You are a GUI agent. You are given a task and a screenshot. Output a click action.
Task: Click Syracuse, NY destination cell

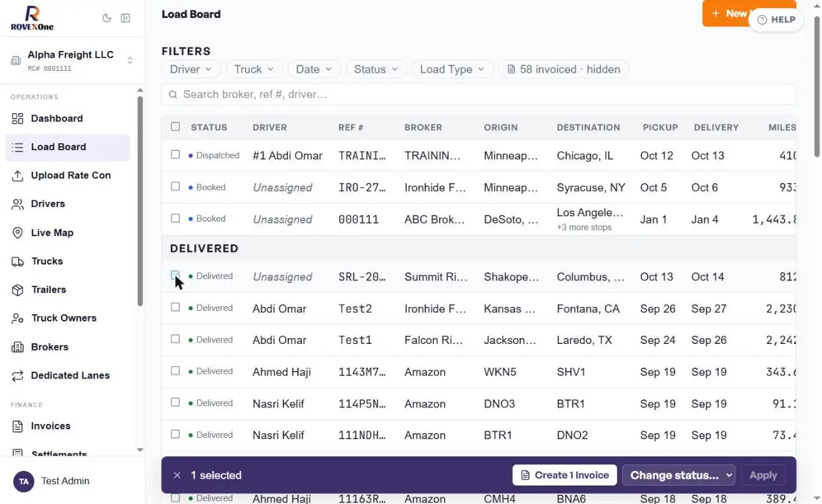[x=590, y=187]
